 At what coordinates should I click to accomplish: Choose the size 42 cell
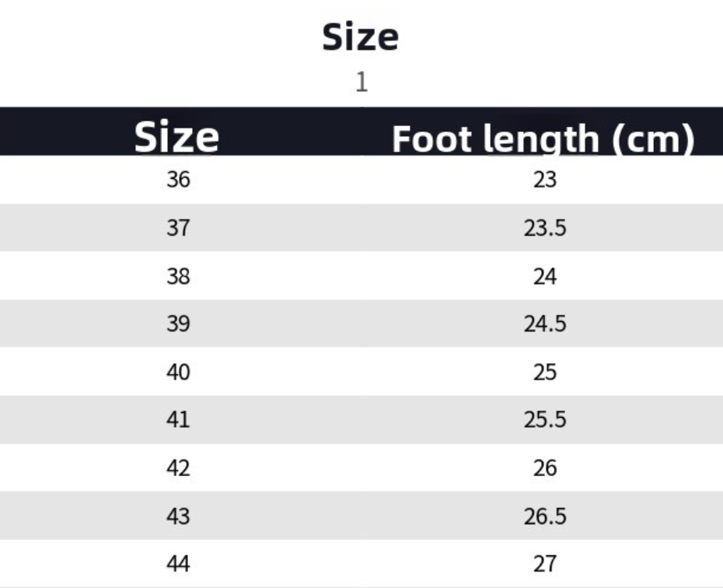pos(178,468)
